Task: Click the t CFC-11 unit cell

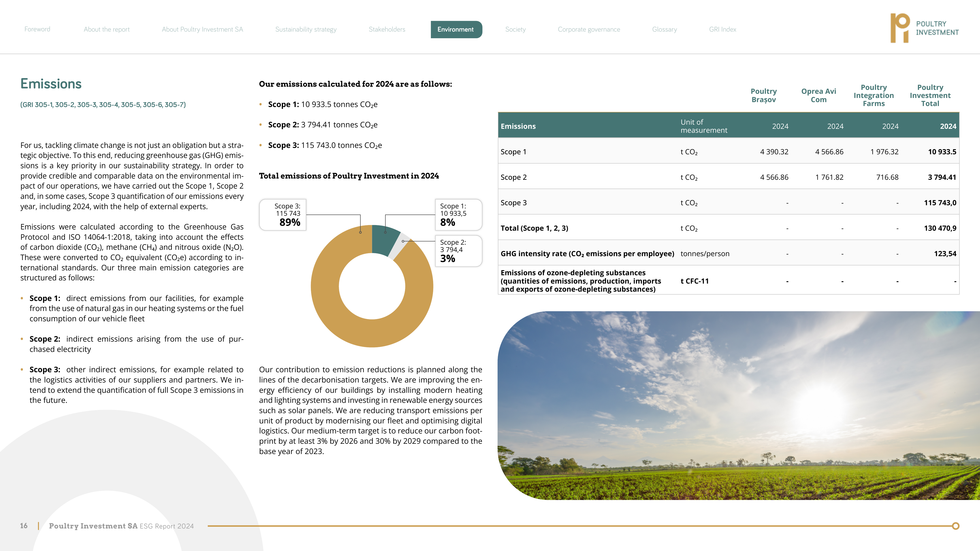Action: (x=695, y=281)
